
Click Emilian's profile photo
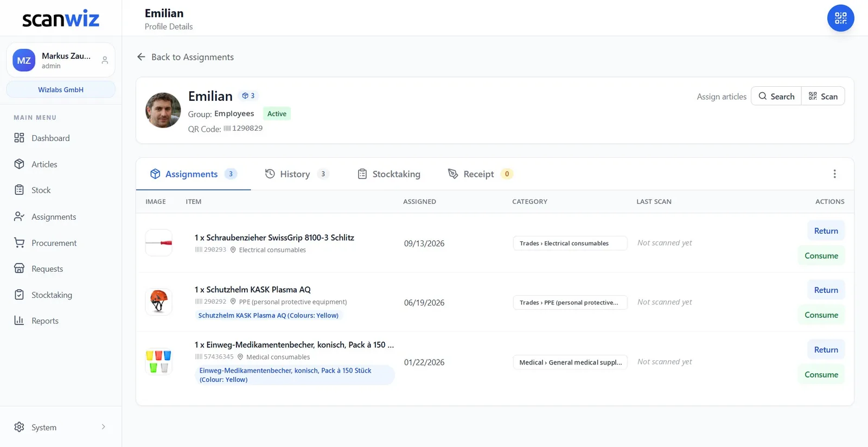click(163, 110)
